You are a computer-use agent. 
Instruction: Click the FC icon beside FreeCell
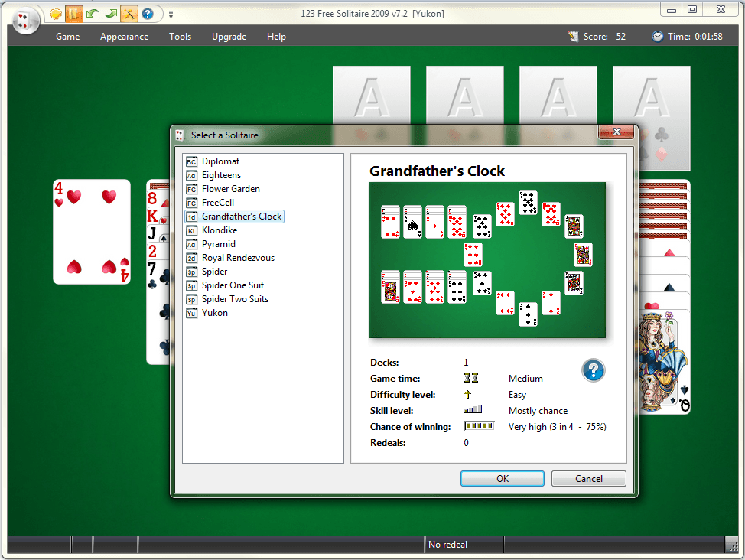[191, 203]
